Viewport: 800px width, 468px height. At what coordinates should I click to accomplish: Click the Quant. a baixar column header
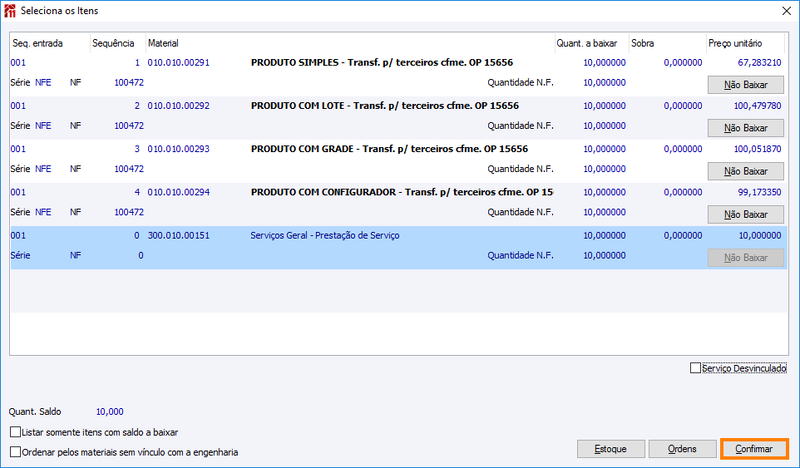coord(592,43)
